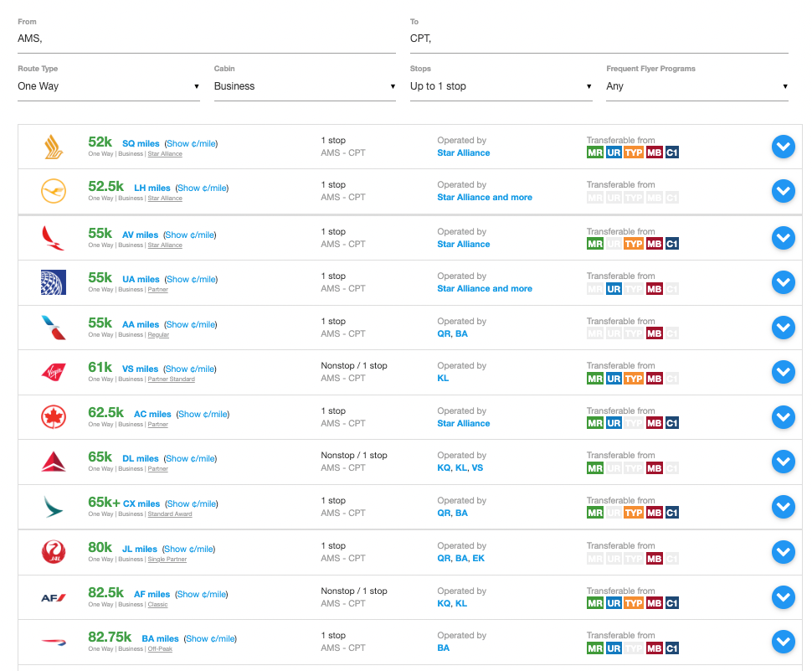Click the C1 badge in CX miles row

[x=671, y=513]
